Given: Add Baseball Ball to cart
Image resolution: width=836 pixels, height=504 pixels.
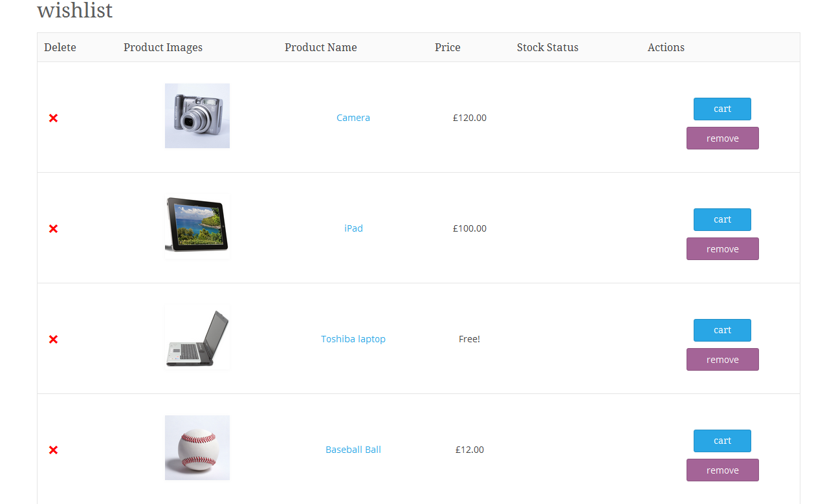Looking at the screenshot, I should pos(722,441).
